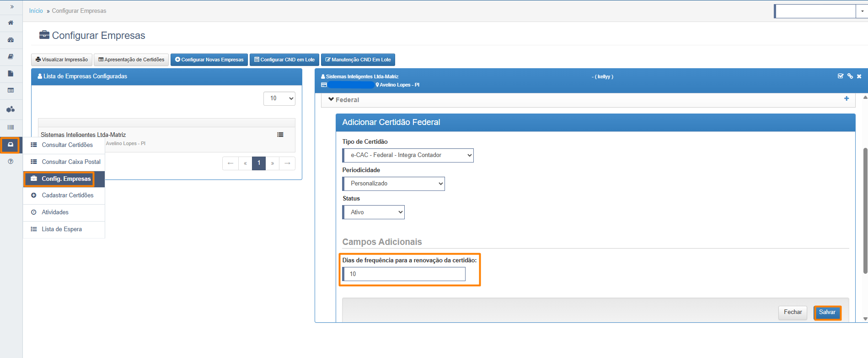Open the Status dropdown set to Ativo
The height and width of the screenshot is (358, 868).
click(x=373, y=212)
